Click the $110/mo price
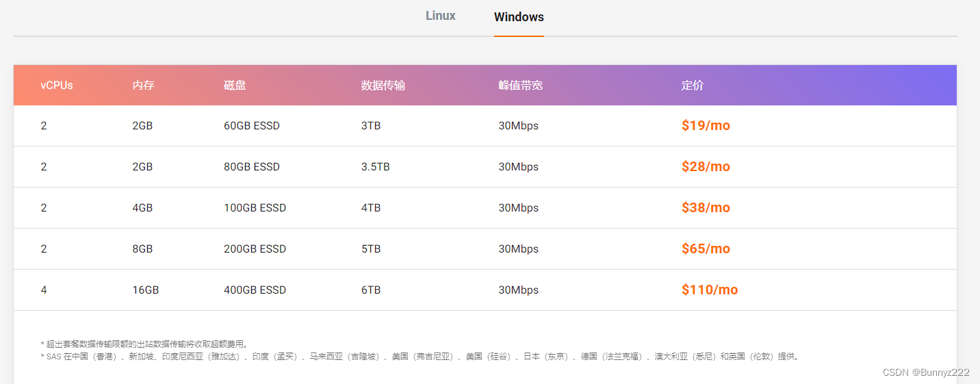The width and height of the screenshot is (980, 384). click(x=710, y=290)
